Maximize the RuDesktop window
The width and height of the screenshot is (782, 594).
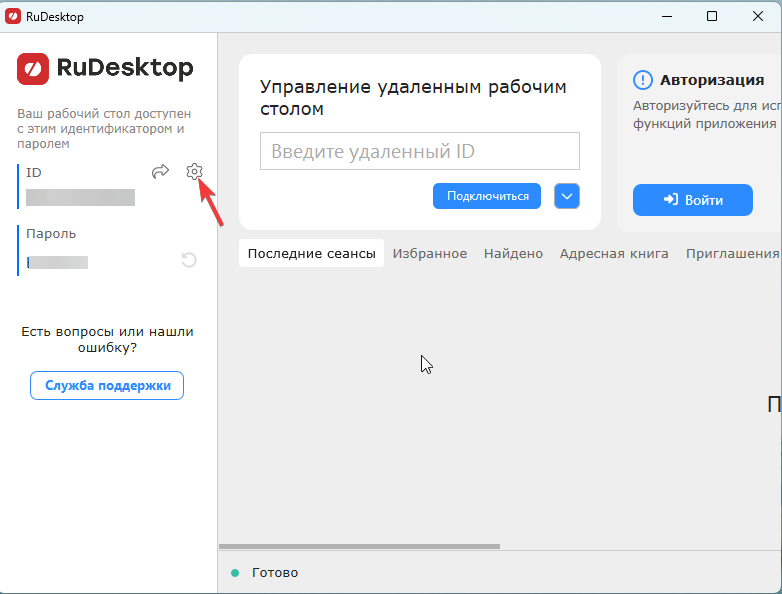pos(712,16)
